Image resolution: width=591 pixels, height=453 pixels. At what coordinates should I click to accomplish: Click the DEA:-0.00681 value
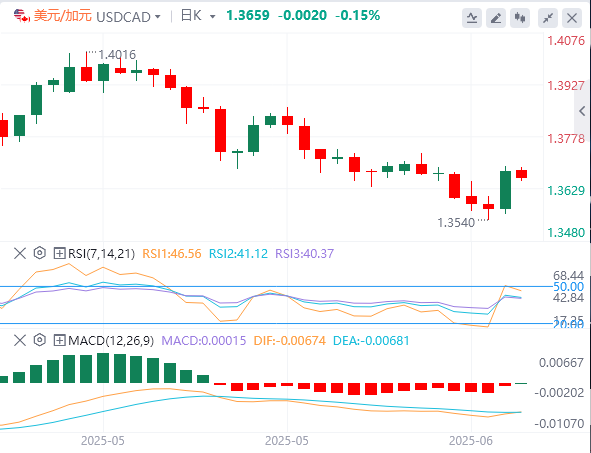(371, 341)
